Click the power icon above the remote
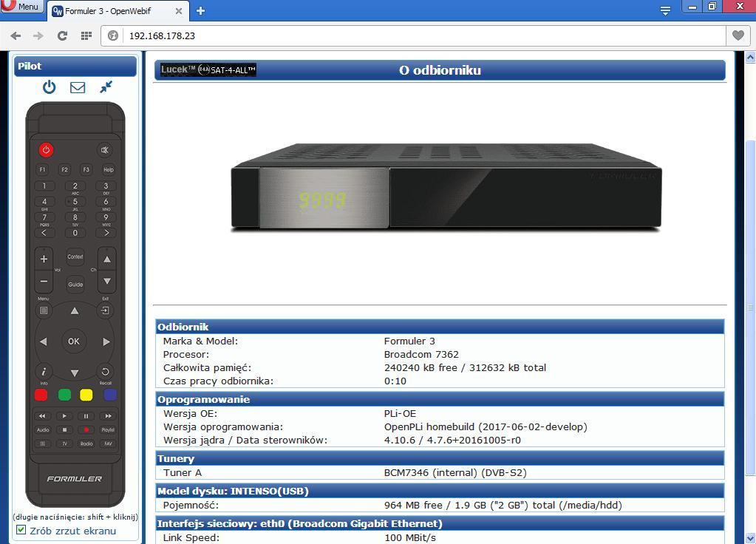 tap(48, 86)
